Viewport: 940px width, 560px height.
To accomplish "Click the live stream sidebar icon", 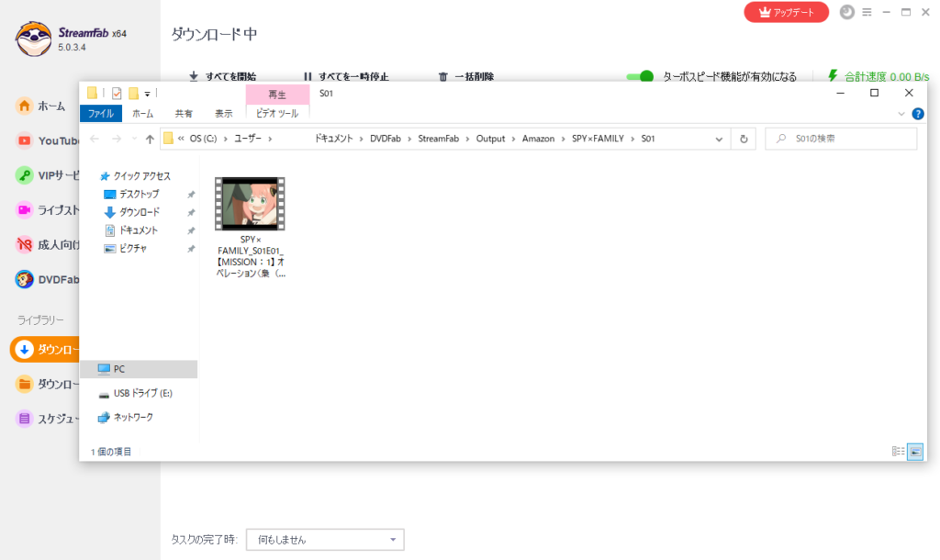I will click(25, 210).
